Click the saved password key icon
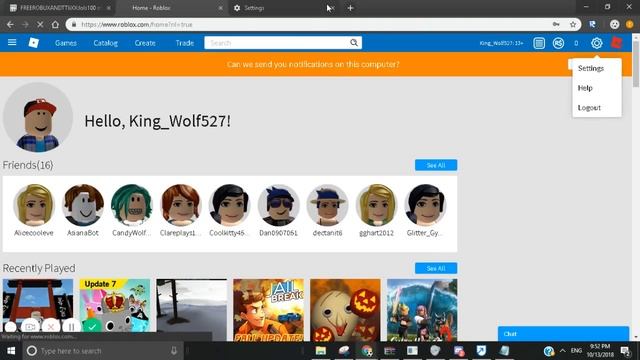Viewport: 640px width, 360px height. pos(556,24)
